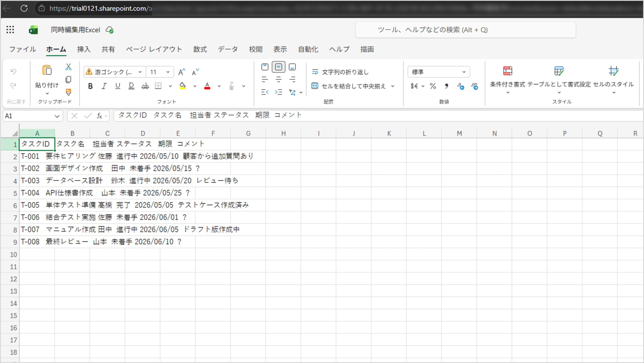Switch to the 挿入 tab
The image size is (644, 363).
84,49
